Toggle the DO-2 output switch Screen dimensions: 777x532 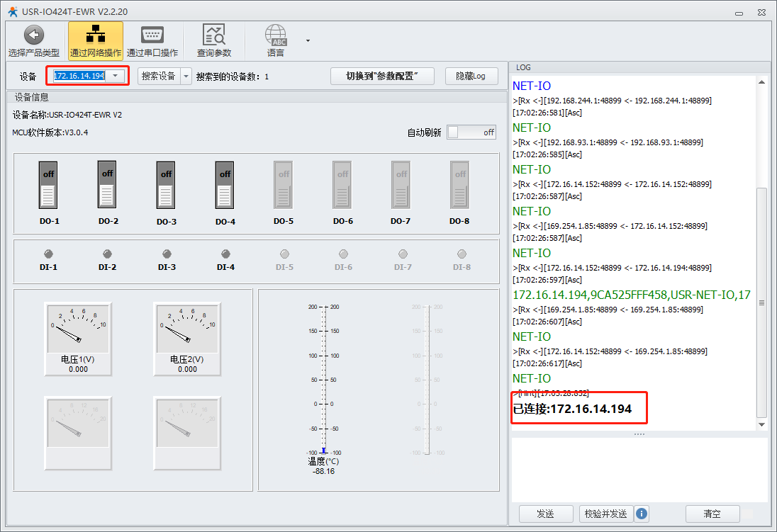tap(107, 185)
